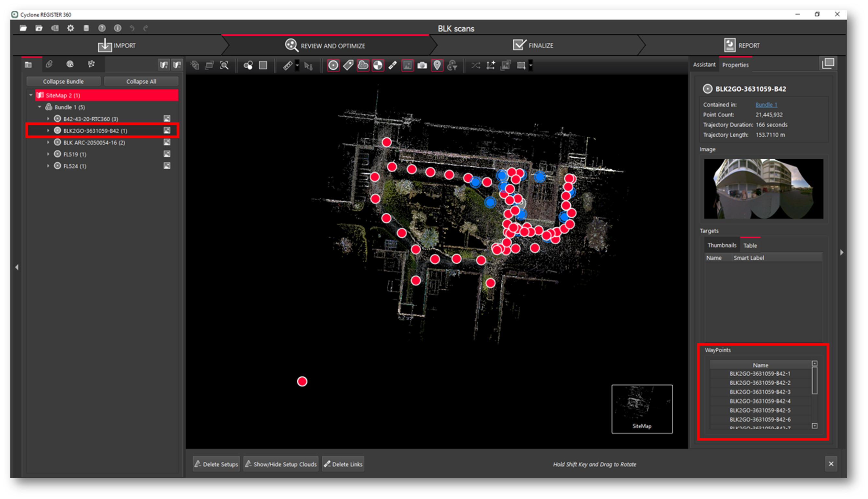The image size is (868, 499).
Task: Toggle the point cloud display icon
Action: pos(363,65)
